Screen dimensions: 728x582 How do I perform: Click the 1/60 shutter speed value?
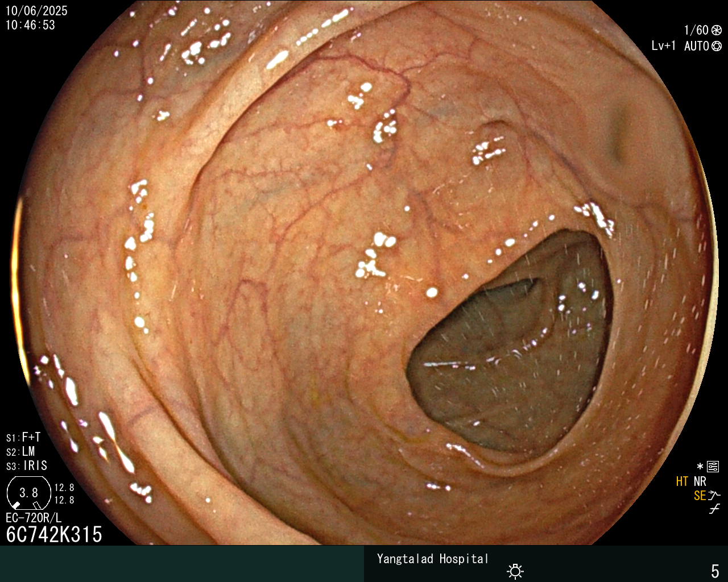(x=696, y=30)
